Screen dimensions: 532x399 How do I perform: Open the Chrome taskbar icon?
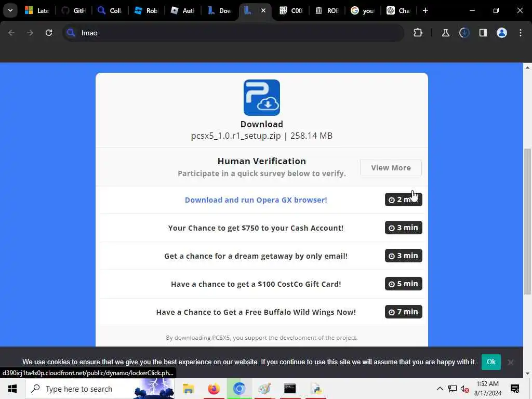point(239,389)
